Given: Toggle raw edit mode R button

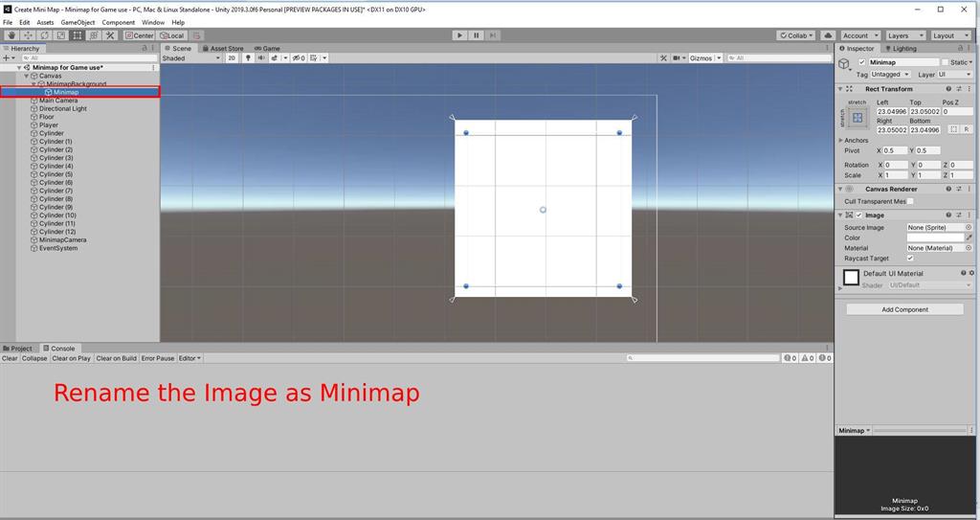Looking at the screenshot, I should pos(967,129).
